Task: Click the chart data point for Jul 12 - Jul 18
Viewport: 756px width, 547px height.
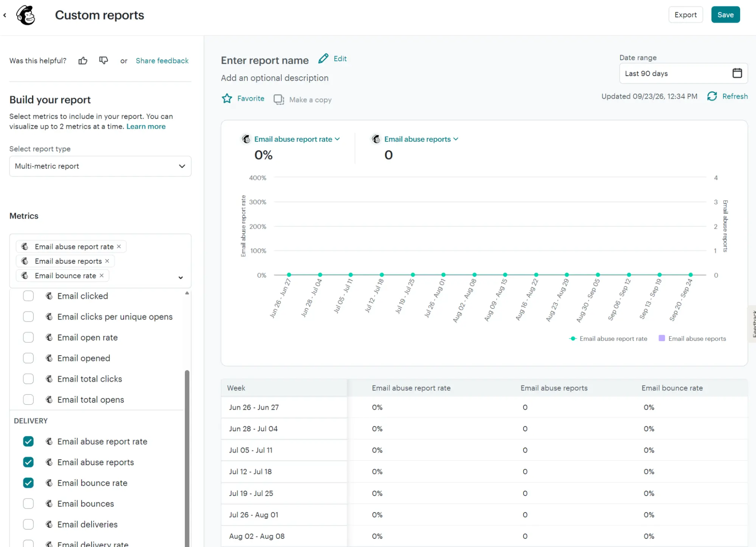Action: [x=382, y=275]
